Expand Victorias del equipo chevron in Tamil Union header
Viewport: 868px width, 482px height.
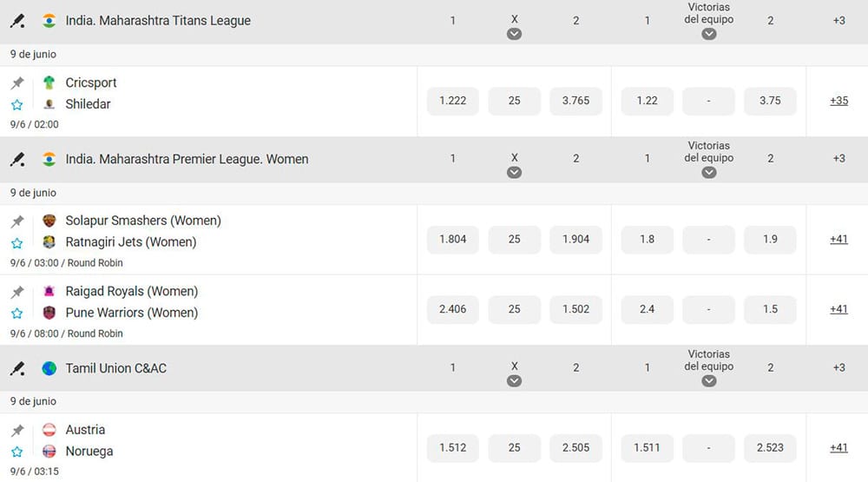pos(708,381)
